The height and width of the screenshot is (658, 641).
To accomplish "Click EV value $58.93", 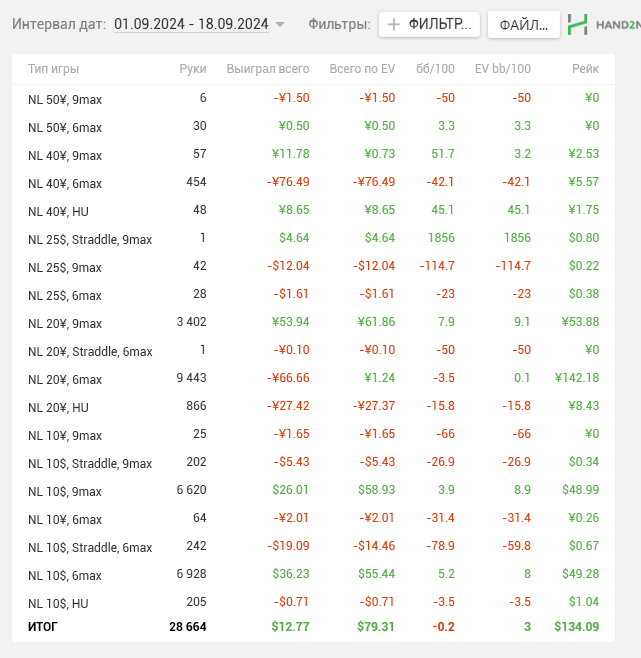I will click(x=377, y=490).
